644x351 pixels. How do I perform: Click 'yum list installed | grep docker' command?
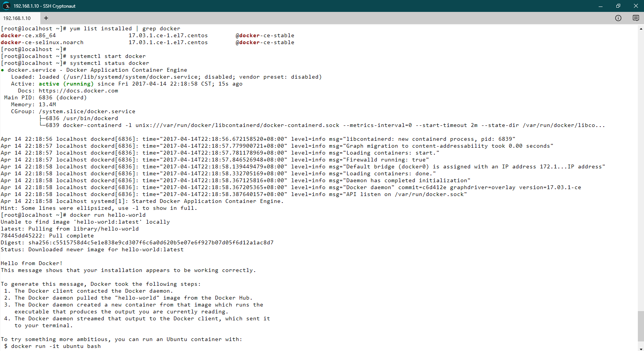(125, 29)
